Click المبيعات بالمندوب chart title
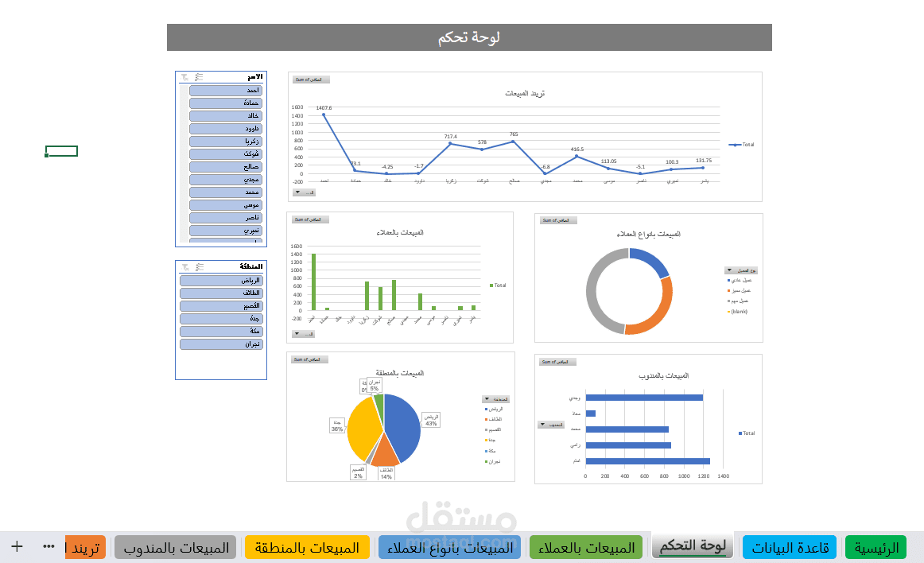 [663, 375]
